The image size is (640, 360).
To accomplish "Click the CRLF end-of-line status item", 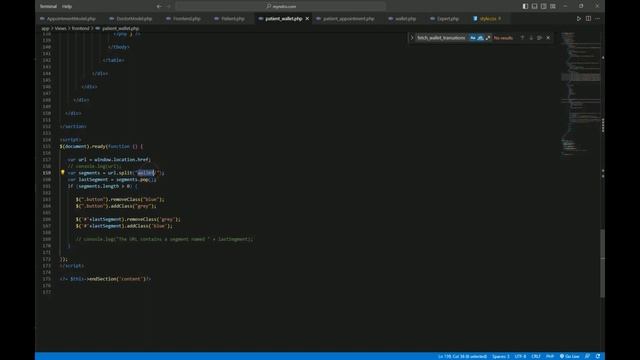I will pos(536,356).
